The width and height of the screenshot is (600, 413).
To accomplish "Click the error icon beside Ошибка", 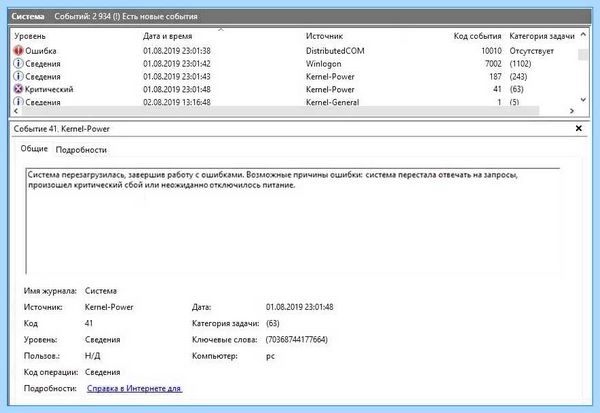I will (18, 51).
